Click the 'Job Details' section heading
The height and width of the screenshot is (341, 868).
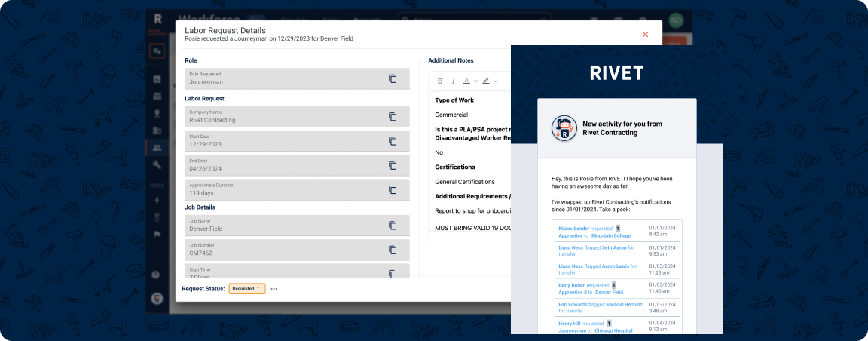click(200, 207)
